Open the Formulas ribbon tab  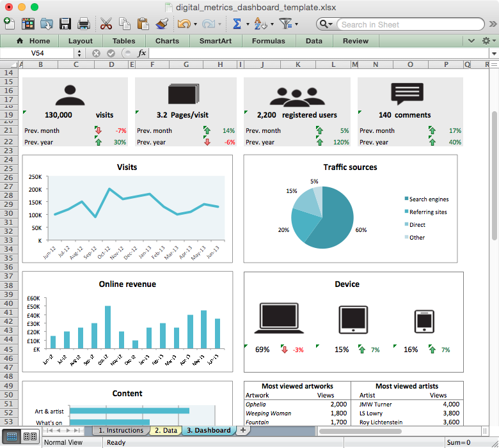point(269,41)
